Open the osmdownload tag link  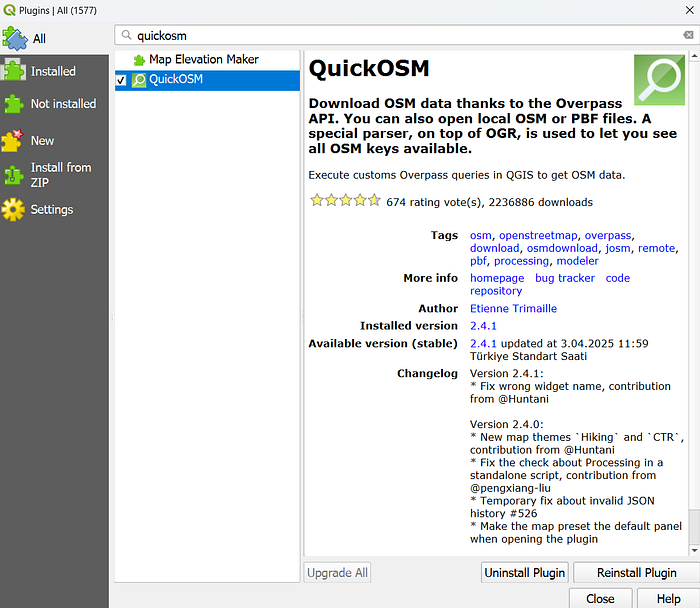pos(562,248)
